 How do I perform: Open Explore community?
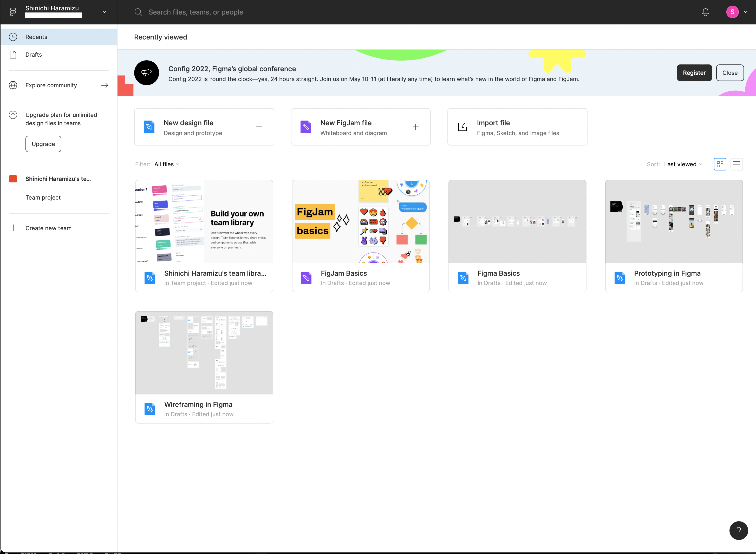[x=59, y=85]
